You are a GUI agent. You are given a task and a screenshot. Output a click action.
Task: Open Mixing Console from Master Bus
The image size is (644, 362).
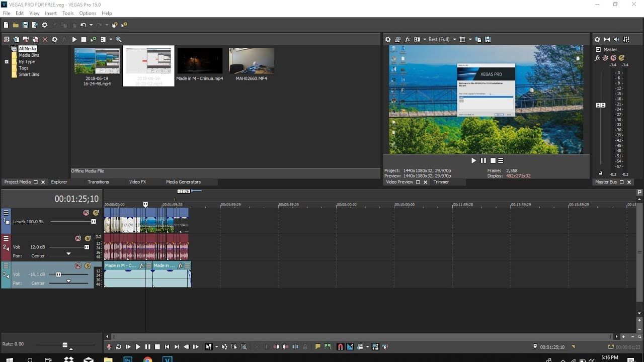click(x=626, y=39)
